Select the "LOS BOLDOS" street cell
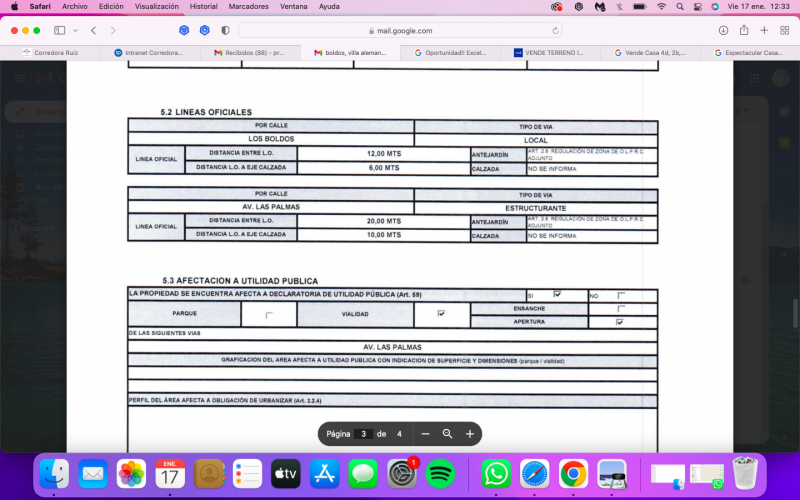This screenshot has height=500, width=800. [x=271, y=139]
